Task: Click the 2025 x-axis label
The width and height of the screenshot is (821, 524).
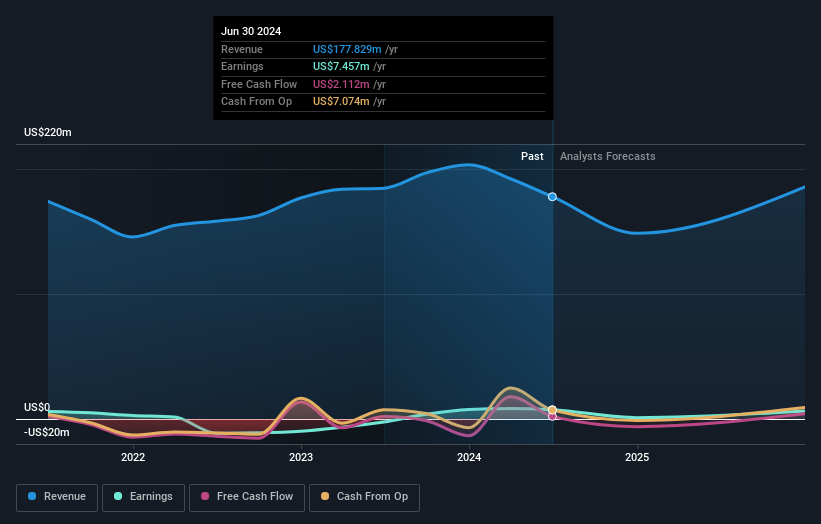Action: click(x=637, y=457)
